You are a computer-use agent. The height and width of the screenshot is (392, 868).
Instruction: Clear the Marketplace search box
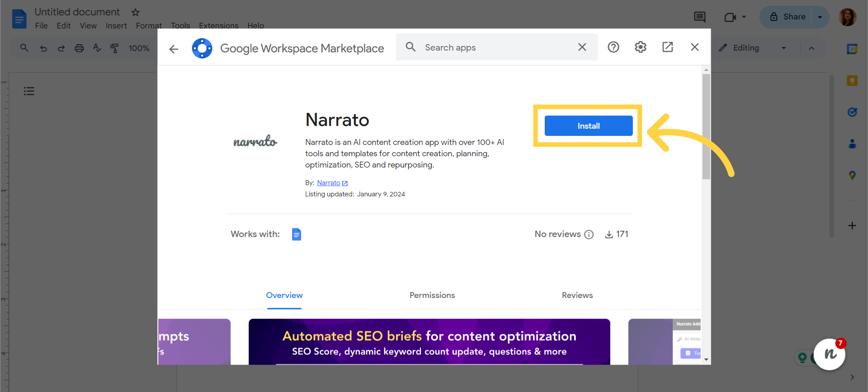pos(582,47)
